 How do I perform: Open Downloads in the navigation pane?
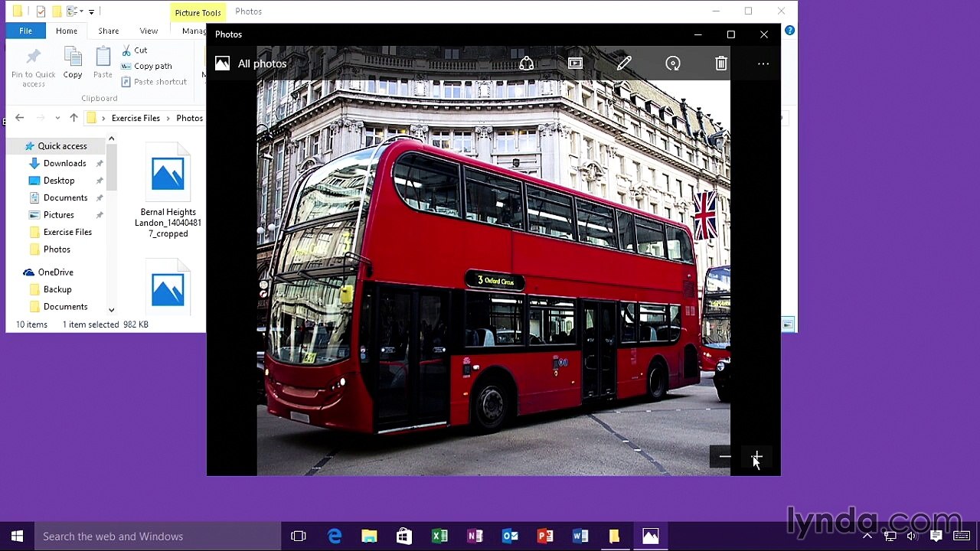[64, 163]
